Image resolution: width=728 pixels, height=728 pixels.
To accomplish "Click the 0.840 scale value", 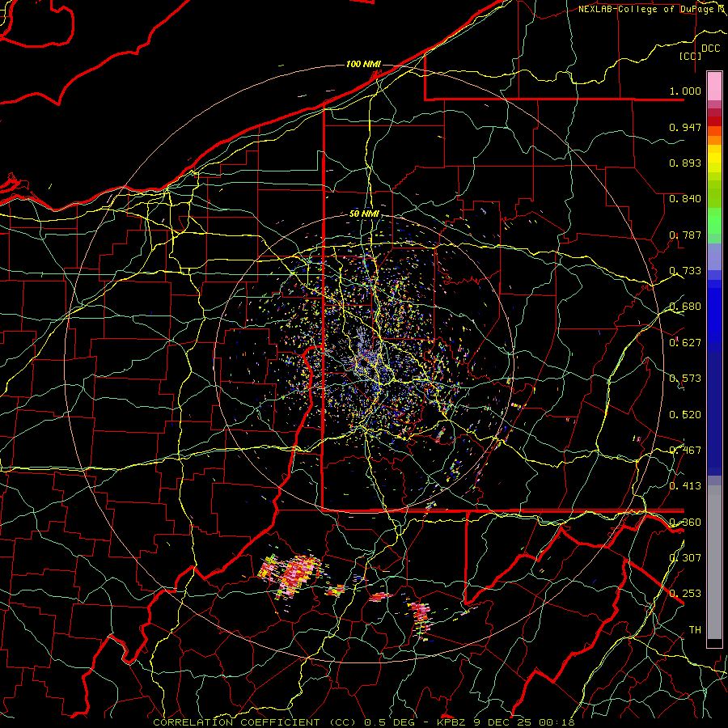I will tap(685, 199).
